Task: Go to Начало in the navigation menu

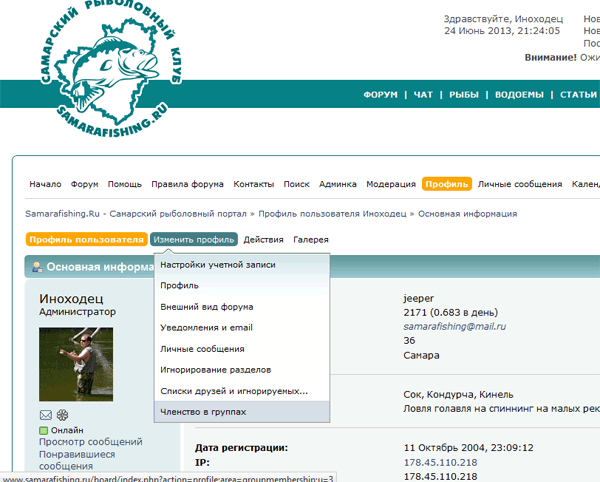Action: 45,184
